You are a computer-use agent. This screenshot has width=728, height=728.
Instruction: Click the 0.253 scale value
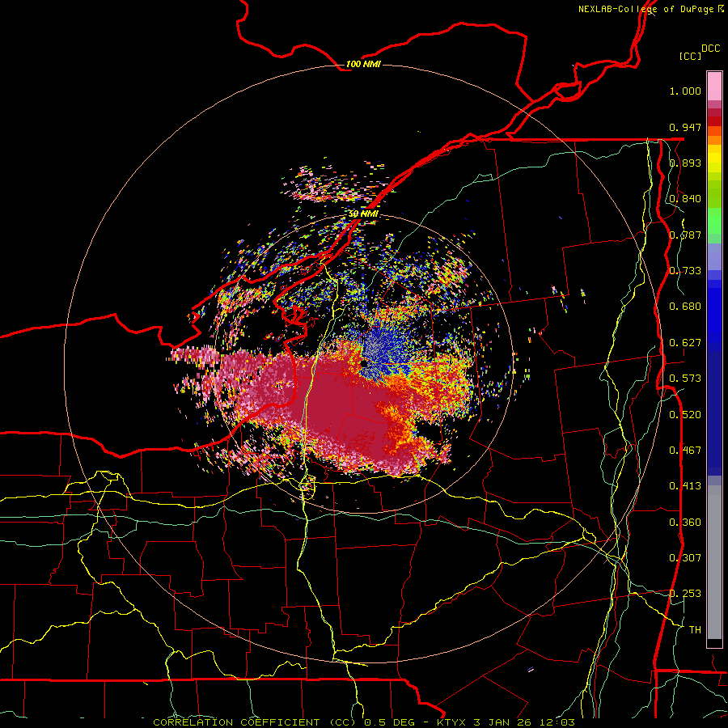[685, 594]
